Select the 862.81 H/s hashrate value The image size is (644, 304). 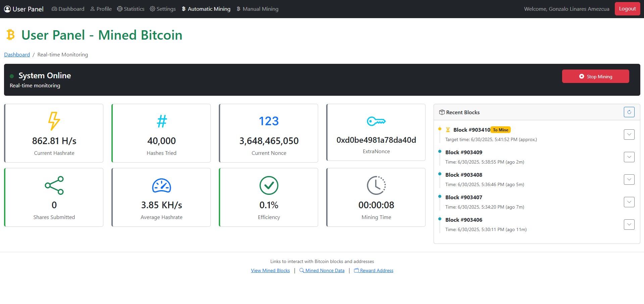tap(54, 141)
